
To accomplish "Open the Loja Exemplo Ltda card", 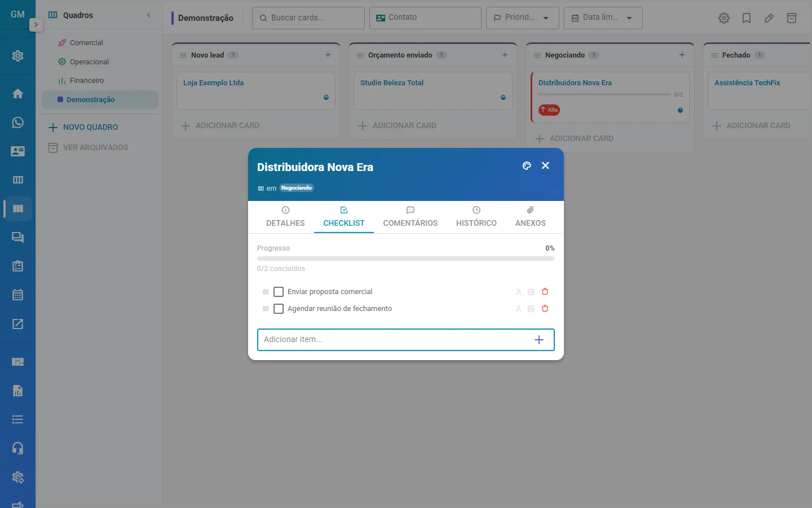I will tap(256, 90).
